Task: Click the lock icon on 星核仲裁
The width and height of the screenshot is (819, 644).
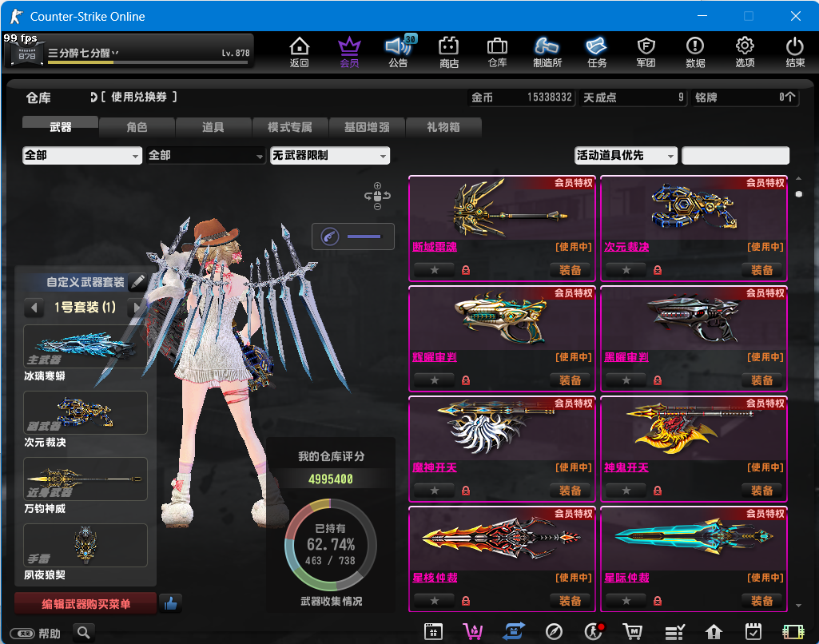Action: (466, 601)
